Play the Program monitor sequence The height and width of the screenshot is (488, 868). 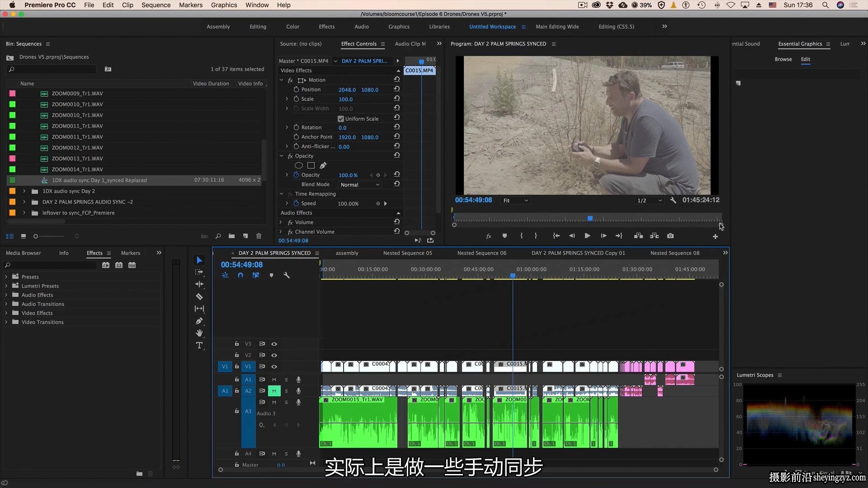(x=587, y=236)
